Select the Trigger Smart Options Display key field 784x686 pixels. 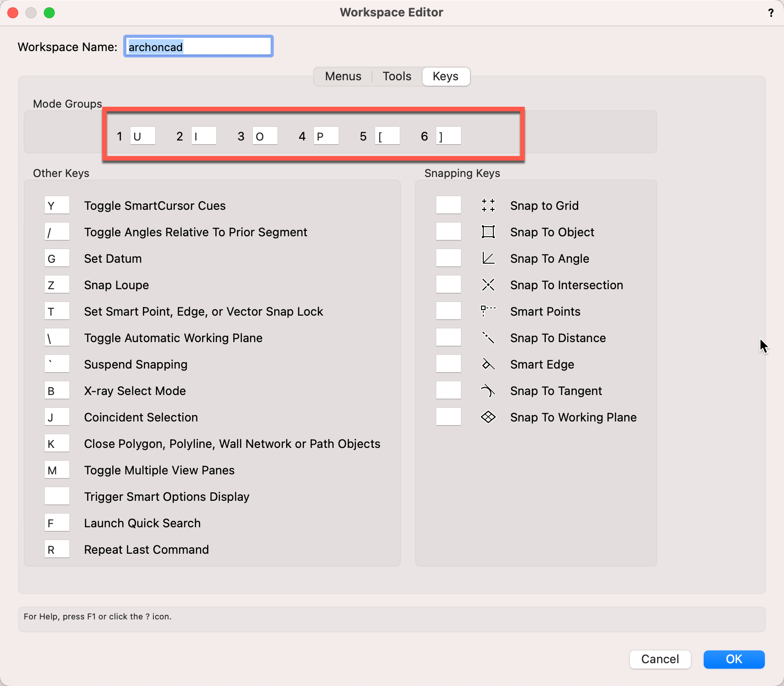coord(57,496)
